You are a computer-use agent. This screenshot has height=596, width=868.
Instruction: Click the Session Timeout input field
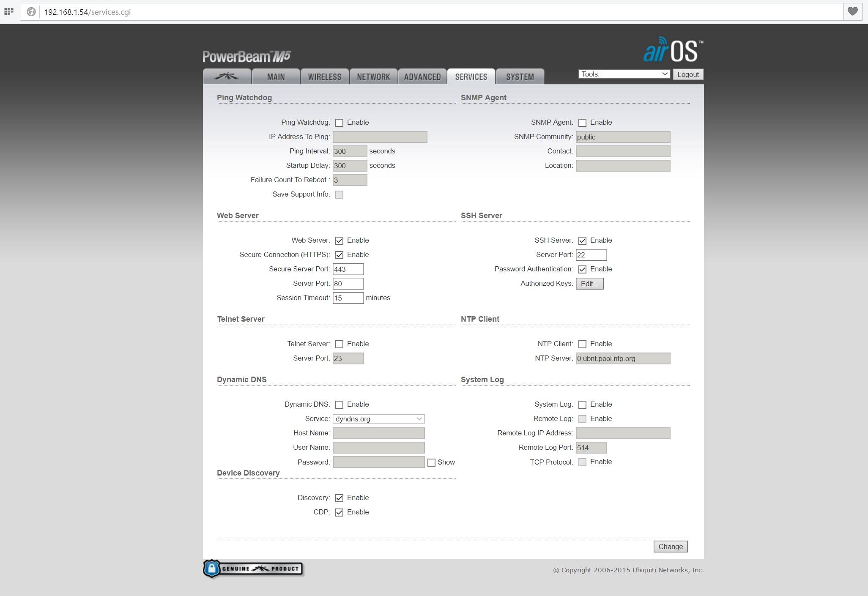348,298
